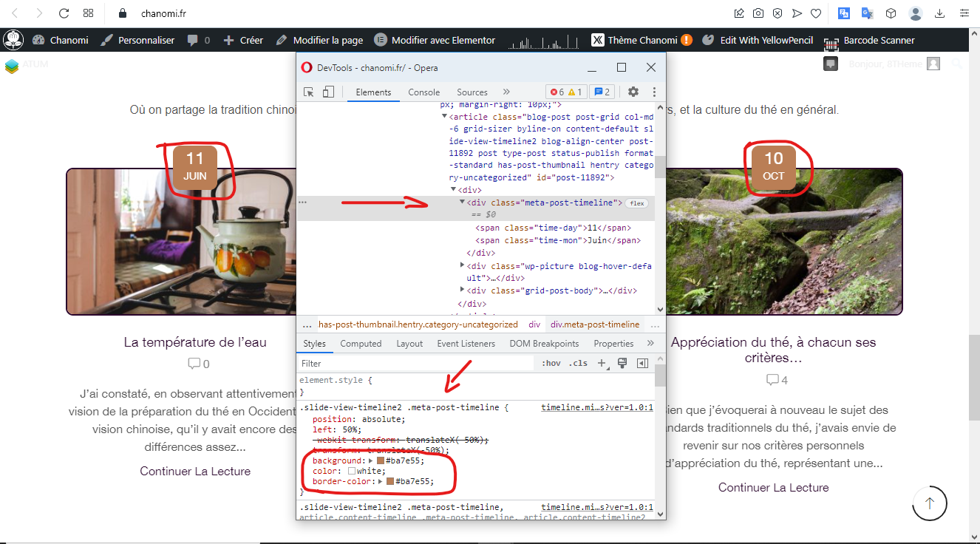The image size is (980, 544).
Task: Open the DOM Breakpoints tab
Action: [544, 344]
